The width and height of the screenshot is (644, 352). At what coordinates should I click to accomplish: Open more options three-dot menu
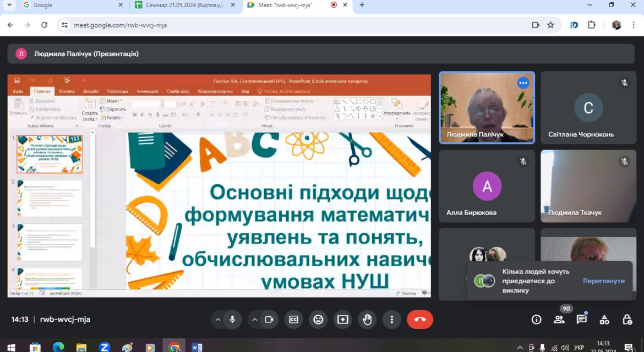point(392,320)
